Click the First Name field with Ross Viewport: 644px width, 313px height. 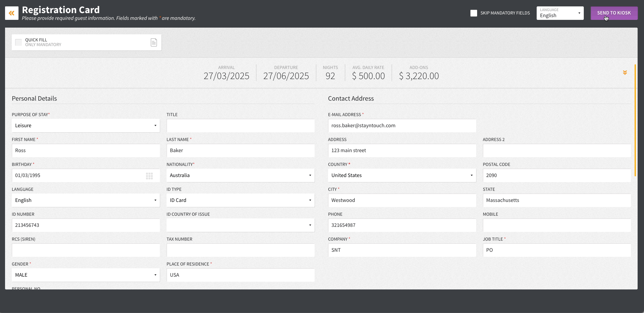point(86,150)
